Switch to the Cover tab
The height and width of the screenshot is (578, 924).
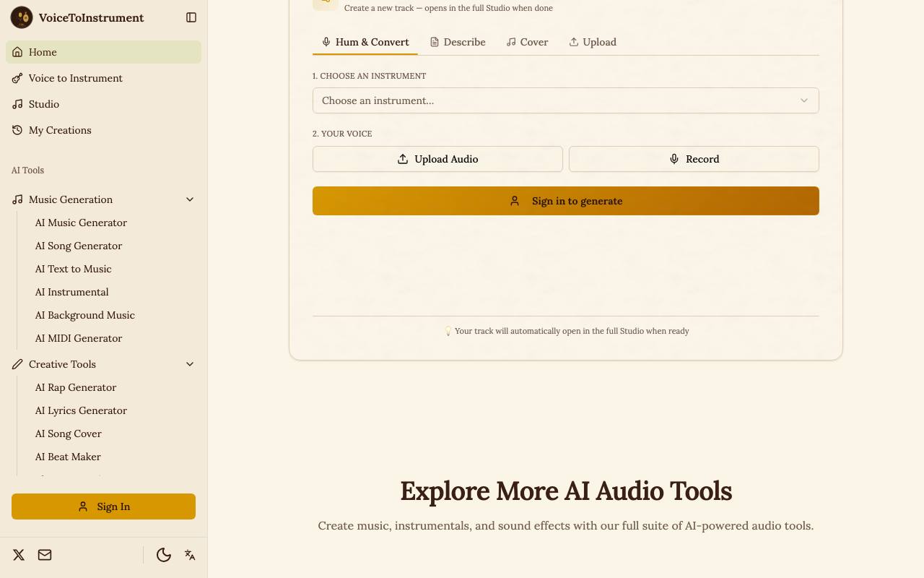pos(528,42)
